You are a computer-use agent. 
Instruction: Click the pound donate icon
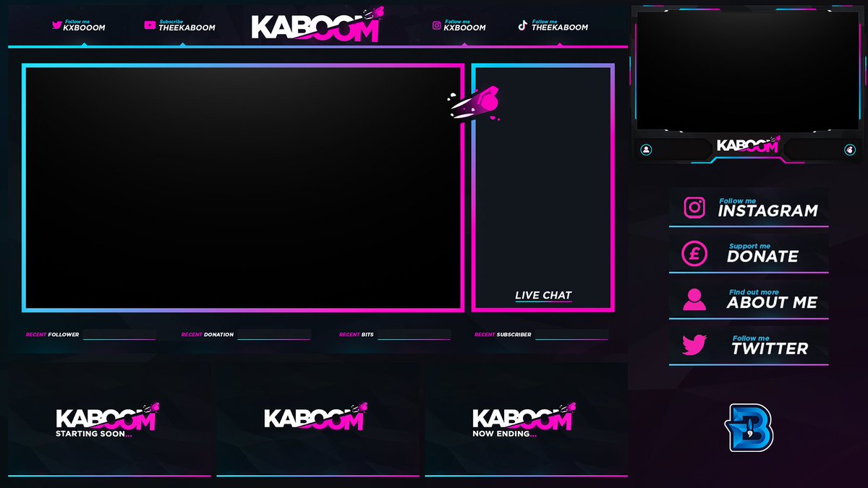click(694, 254)
